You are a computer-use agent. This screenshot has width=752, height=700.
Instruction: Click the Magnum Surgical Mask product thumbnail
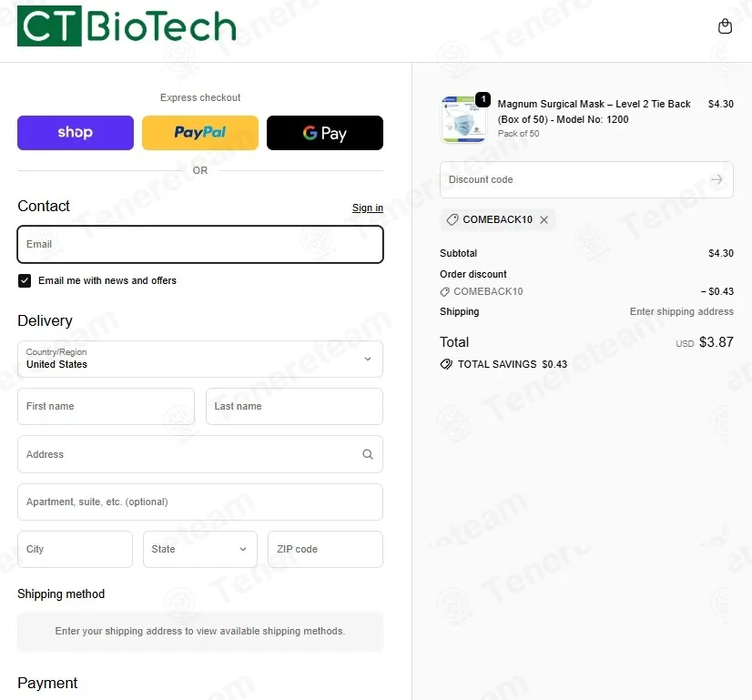point(462,119)
